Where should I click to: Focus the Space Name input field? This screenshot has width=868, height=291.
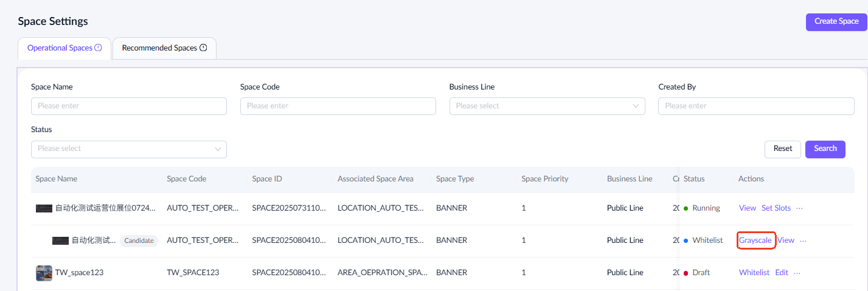point(128,106)
